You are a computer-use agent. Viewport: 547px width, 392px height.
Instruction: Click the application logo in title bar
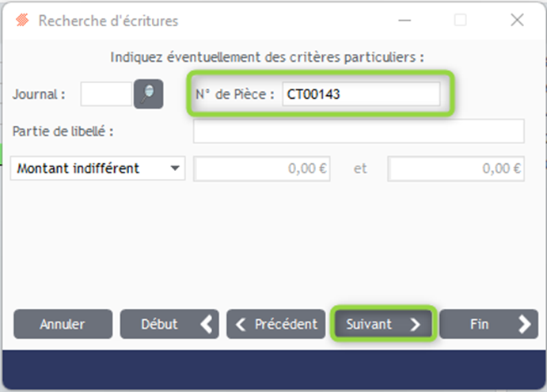click(22, 21)
